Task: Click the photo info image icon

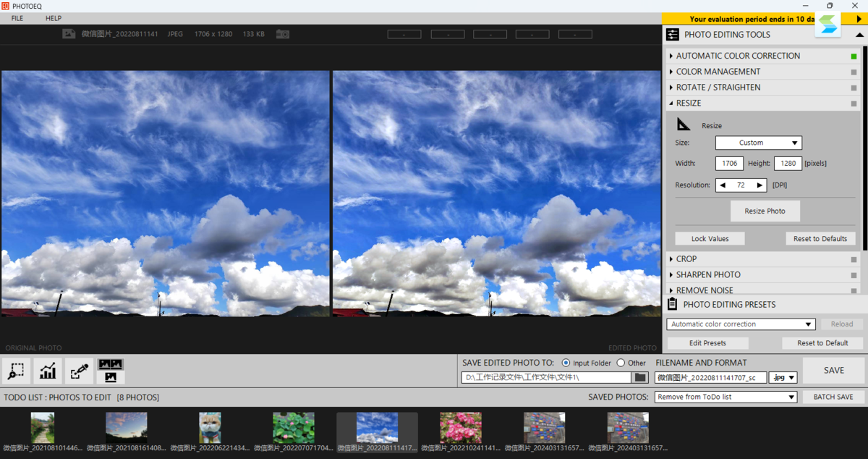Action: (69, 33)
